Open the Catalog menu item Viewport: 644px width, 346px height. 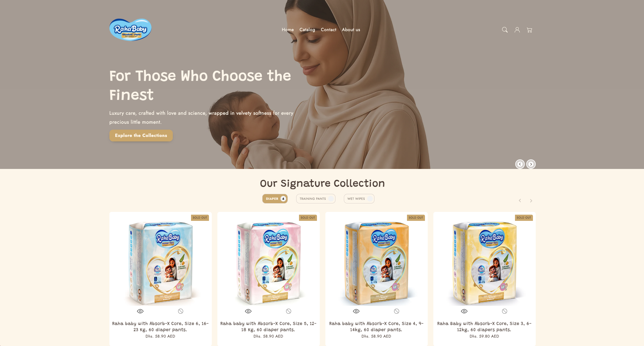point(307,30)
